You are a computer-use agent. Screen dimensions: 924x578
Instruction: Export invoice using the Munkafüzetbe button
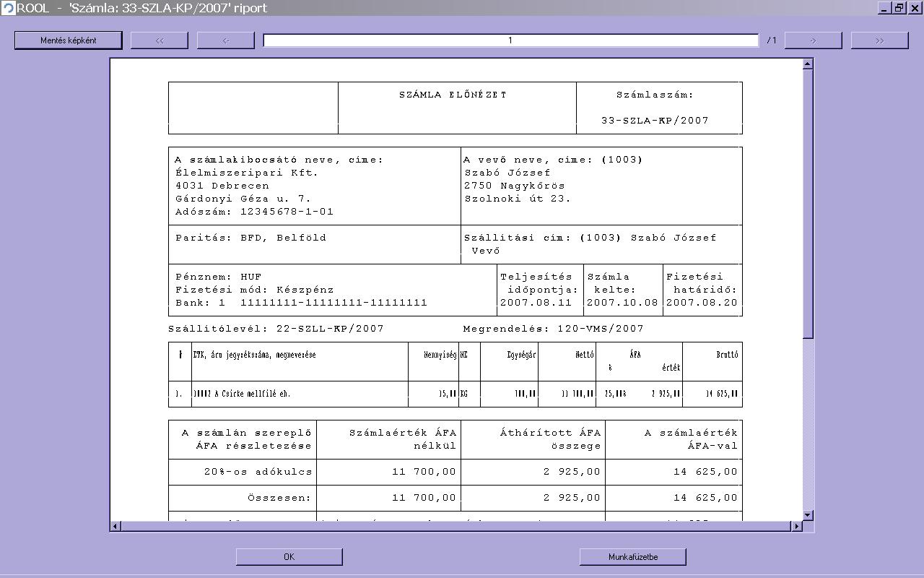tap(632, 556)
